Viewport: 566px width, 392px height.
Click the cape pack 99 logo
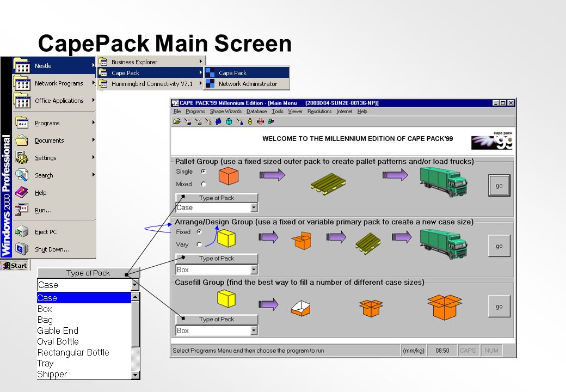491,141
